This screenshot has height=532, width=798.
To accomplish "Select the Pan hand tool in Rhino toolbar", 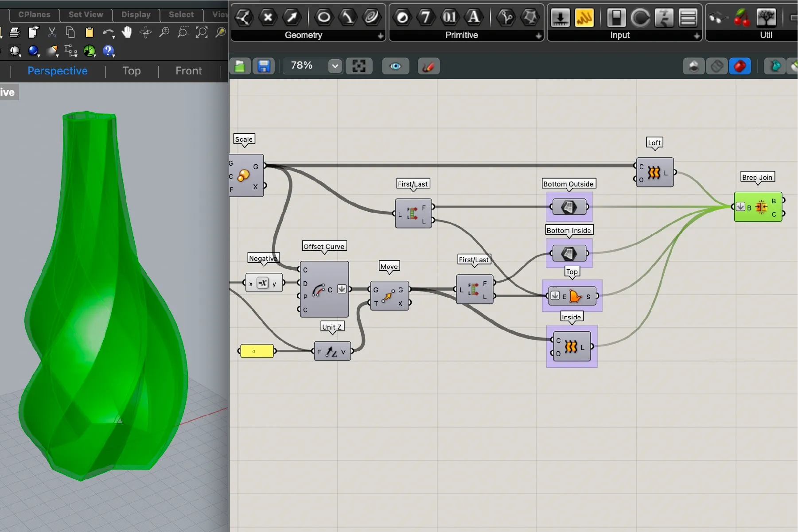I will pyautogui.click(x=127, y=32).
